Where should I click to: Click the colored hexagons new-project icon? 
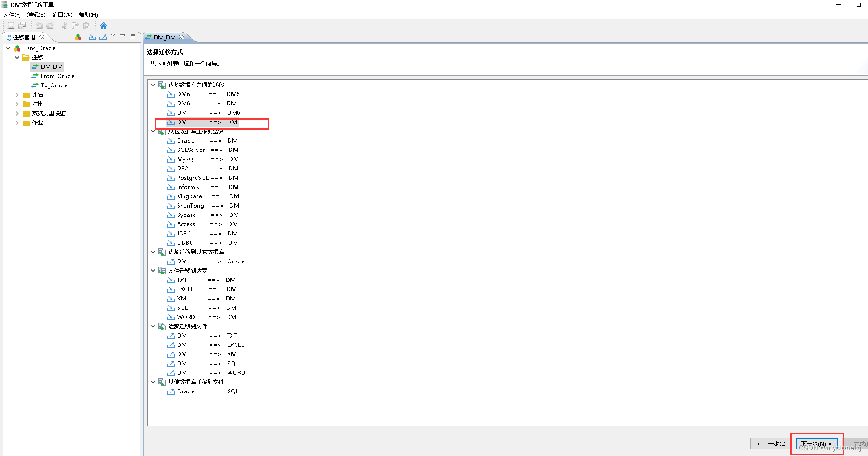[x=78, y=37]
